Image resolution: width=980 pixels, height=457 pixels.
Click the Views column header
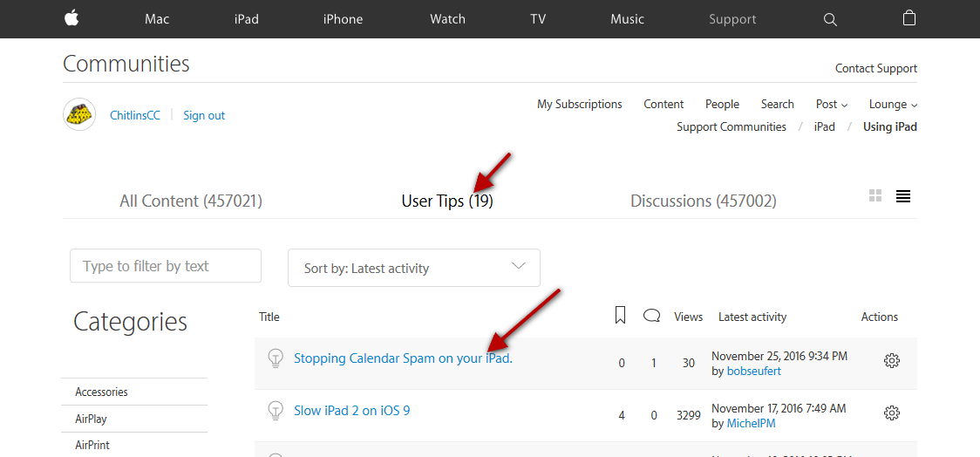(688, 317)
